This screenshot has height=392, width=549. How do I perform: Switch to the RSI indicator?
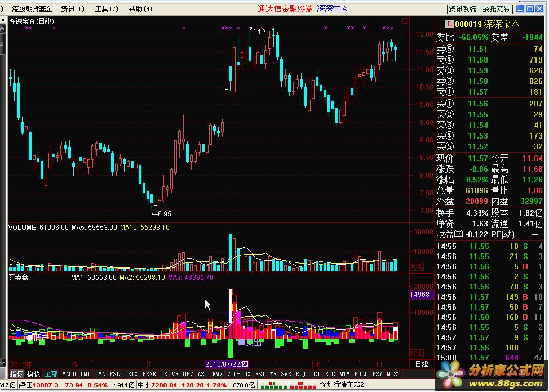260,374
